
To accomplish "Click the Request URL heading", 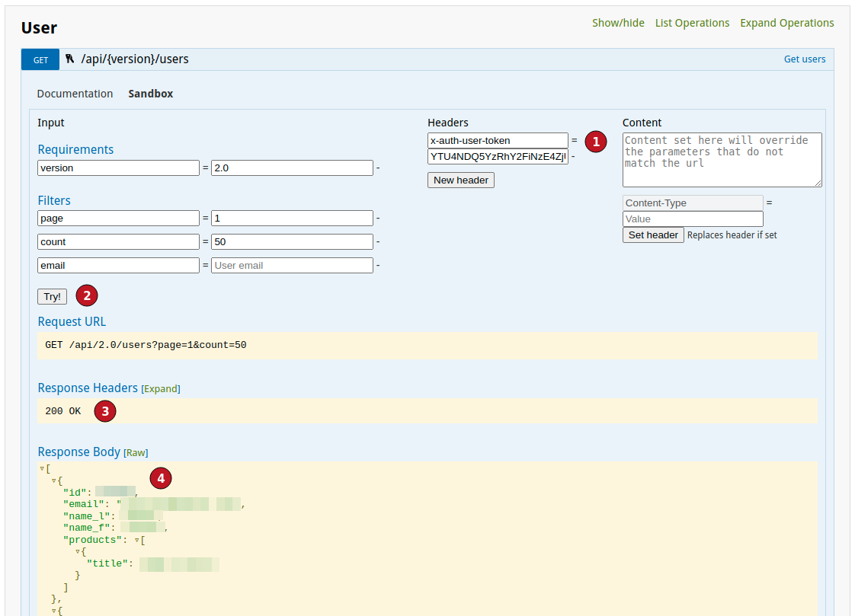I will 72,322.
